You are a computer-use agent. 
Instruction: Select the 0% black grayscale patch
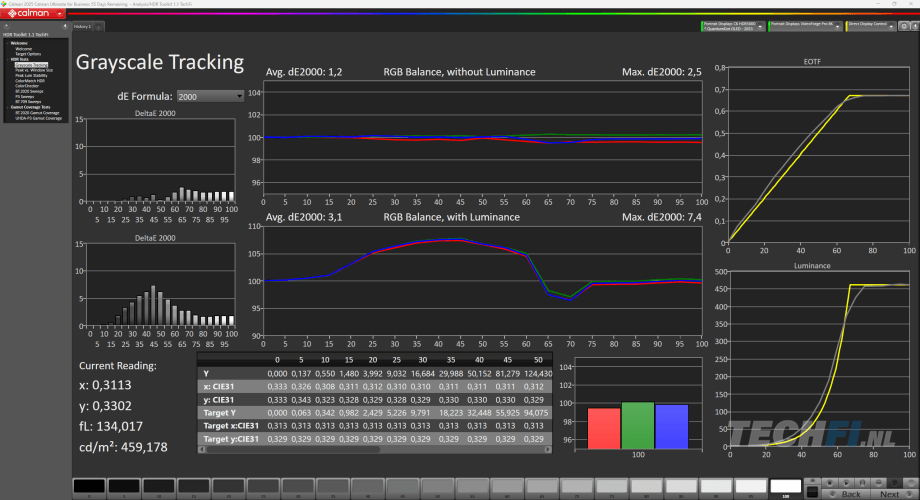(x=89, y=486)
